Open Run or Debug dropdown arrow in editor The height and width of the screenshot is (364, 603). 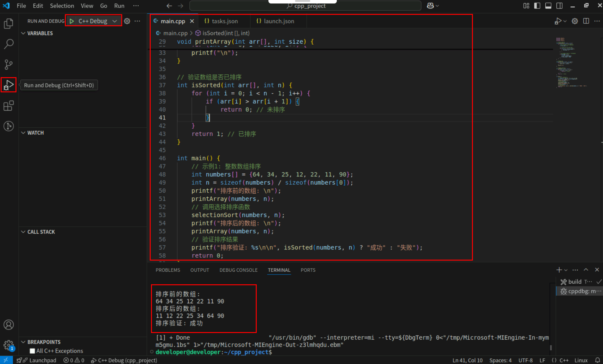(x=565, y=21)
